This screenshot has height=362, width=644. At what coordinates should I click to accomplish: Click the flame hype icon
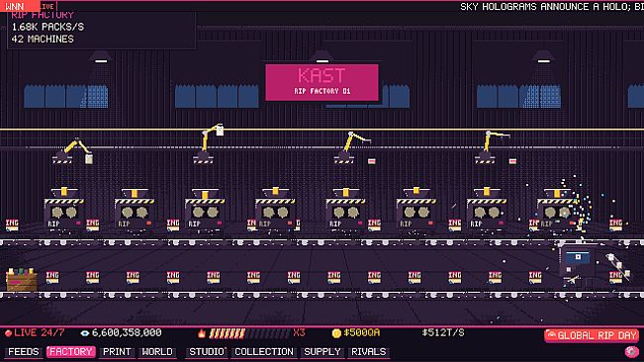click(201, 333)
